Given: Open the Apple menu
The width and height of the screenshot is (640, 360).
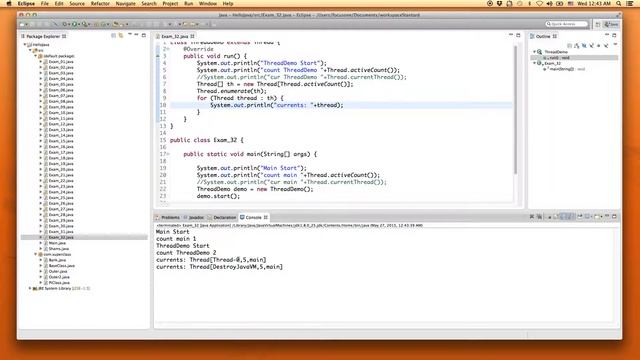Looking at the screenshot, I should (x=9, y=3).
